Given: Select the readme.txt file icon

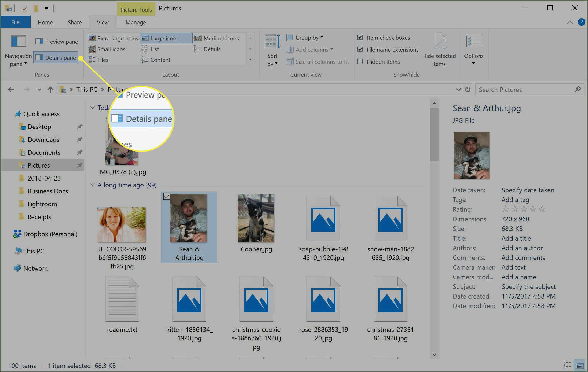Looking at the screenshot, I should 122,299.
